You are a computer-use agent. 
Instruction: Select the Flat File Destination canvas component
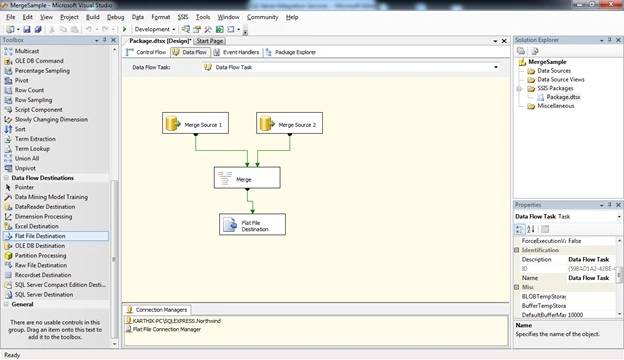(x=252, y=224)
